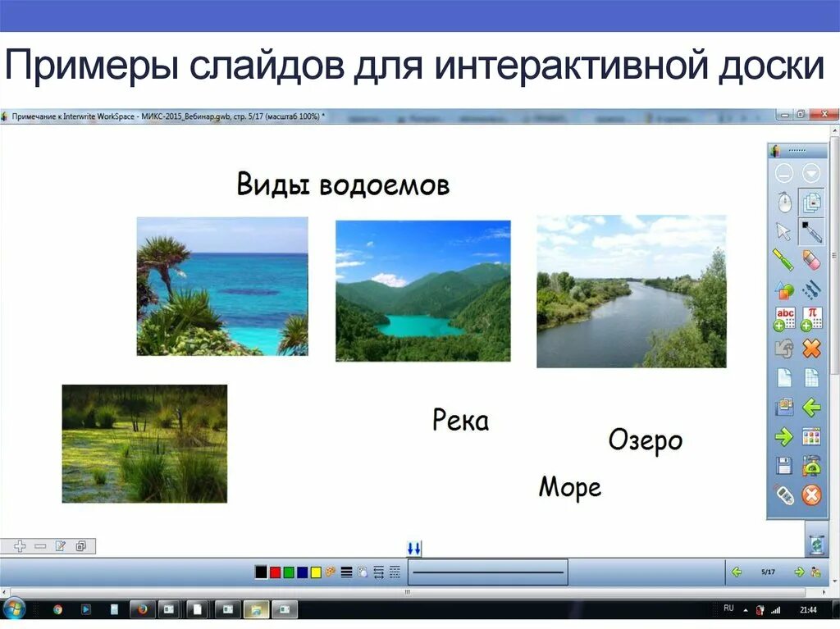Click the word Море

(x=570, y=488)
